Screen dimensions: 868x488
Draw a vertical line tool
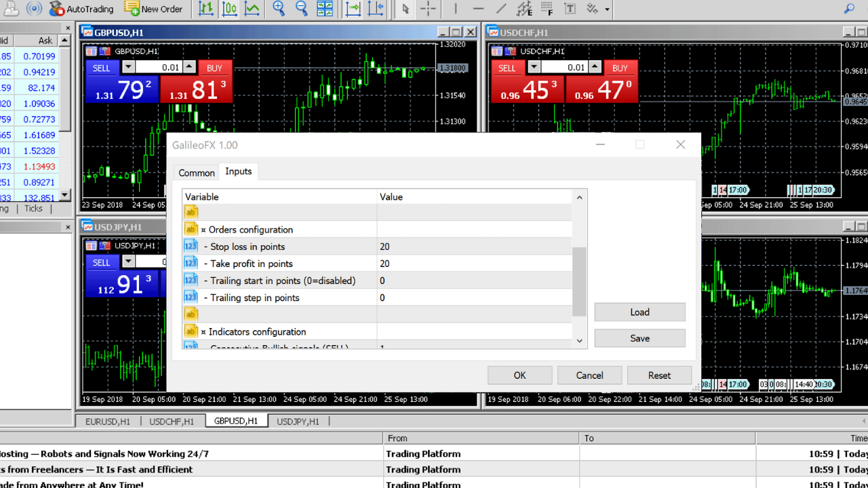(x=456, y=9)
